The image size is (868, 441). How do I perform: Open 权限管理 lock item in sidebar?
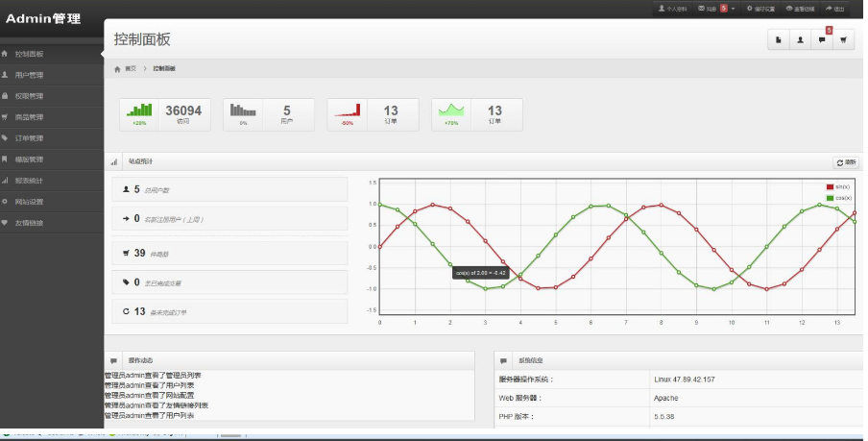[52, 96]
